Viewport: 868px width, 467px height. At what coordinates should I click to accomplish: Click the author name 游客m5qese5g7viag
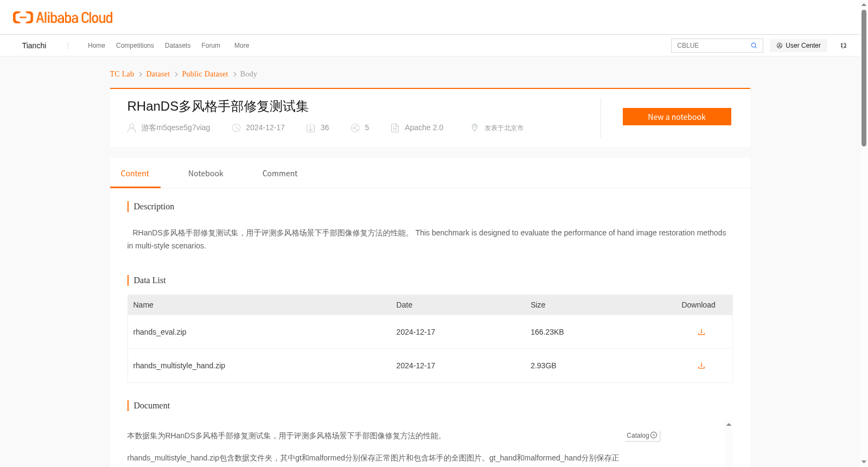click(x=176, y=127)
